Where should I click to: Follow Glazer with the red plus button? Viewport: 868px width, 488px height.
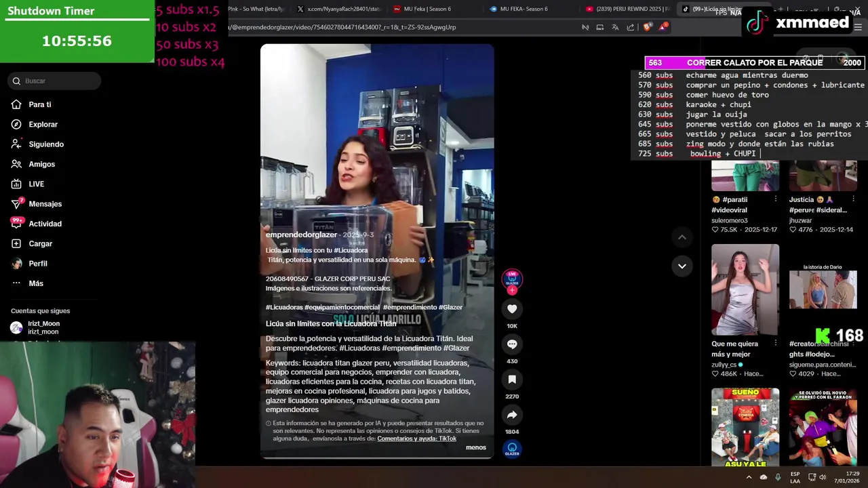(512, 290)
